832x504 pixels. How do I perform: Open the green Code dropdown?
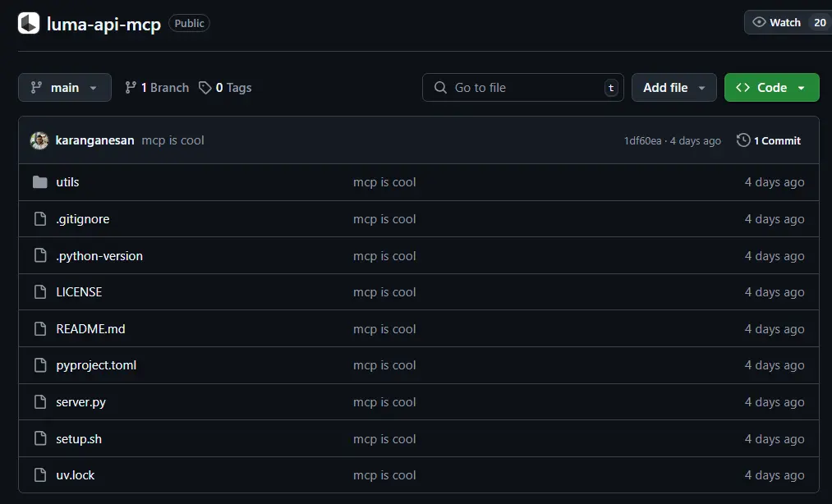pos(771,88)
